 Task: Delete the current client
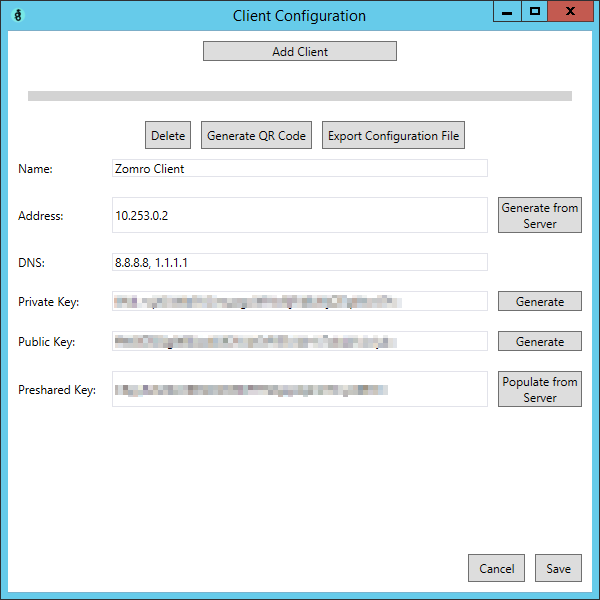pos(168,135)
